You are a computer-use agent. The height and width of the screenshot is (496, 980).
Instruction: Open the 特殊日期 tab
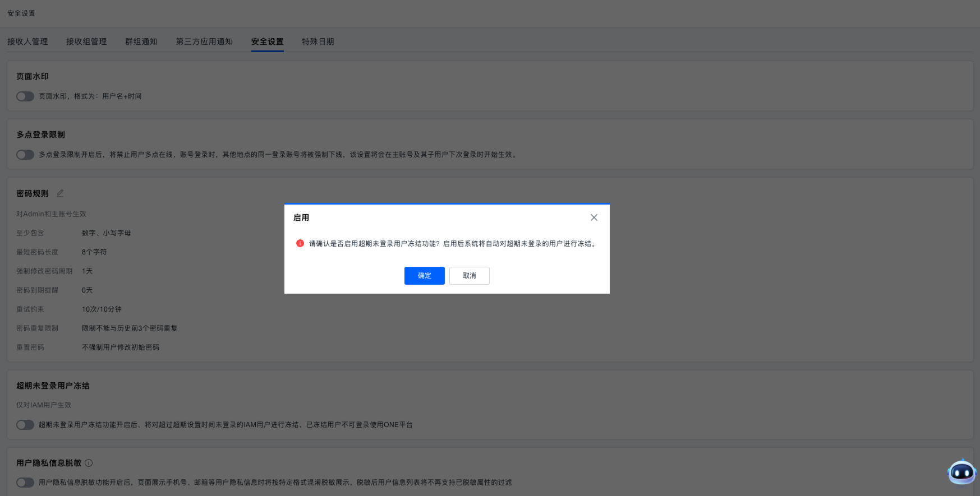(x=318, y=41)
